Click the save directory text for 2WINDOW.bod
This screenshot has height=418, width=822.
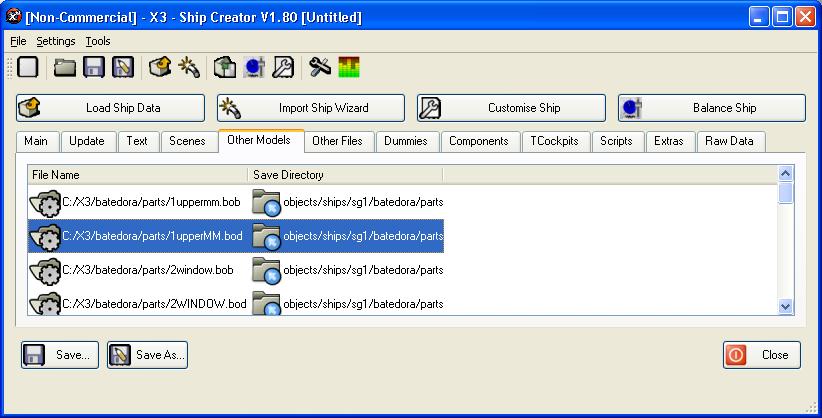tap(363, 304)
